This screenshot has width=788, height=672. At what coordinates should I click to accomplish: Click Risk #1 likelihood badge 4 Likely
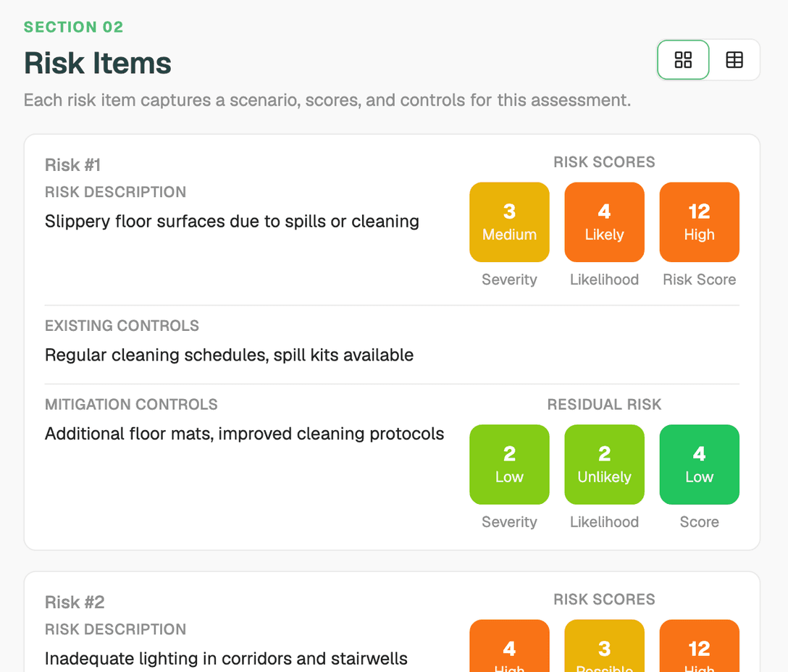[x=604, y=222]
